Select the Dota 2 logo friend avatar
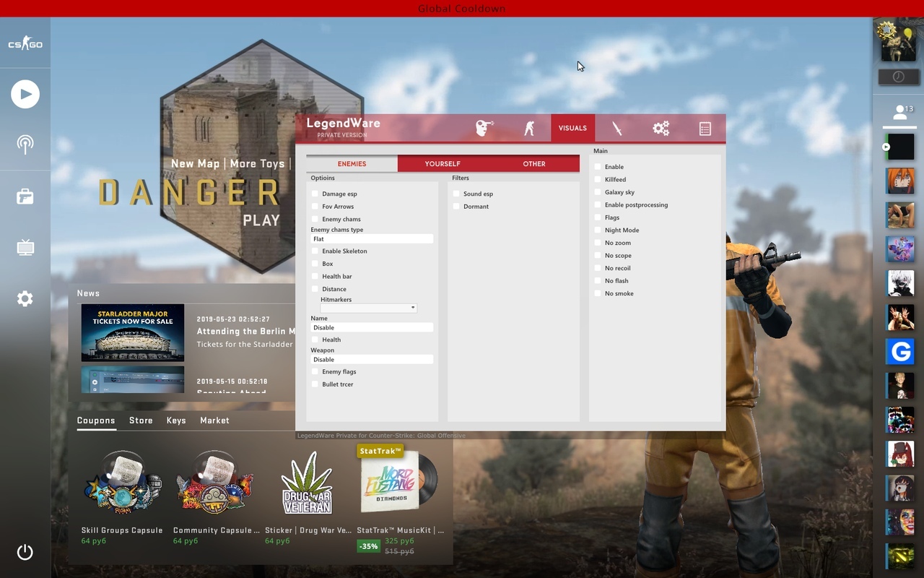This screenshot has width=924, height=578. (x=900, y=557)
